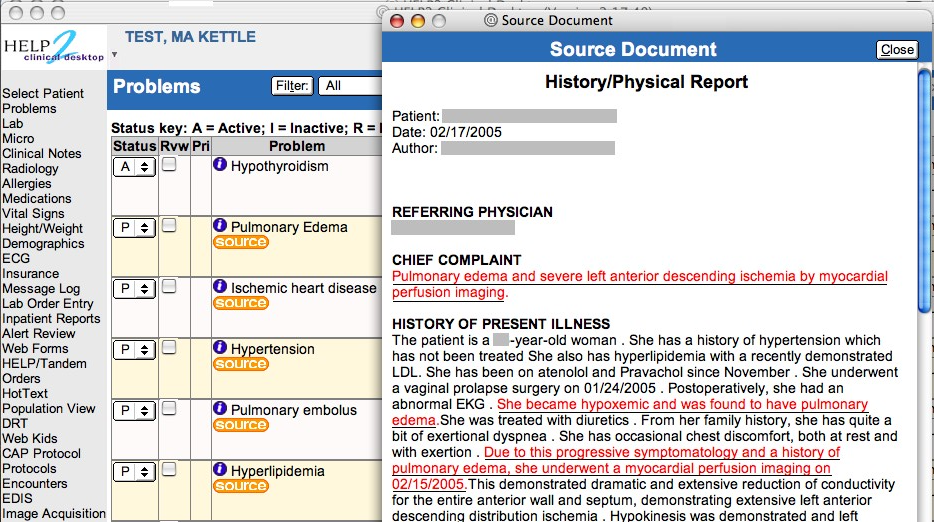Click the info icon beside Hypothyroidism
934x522 pixels.
(x=220, y=164)
